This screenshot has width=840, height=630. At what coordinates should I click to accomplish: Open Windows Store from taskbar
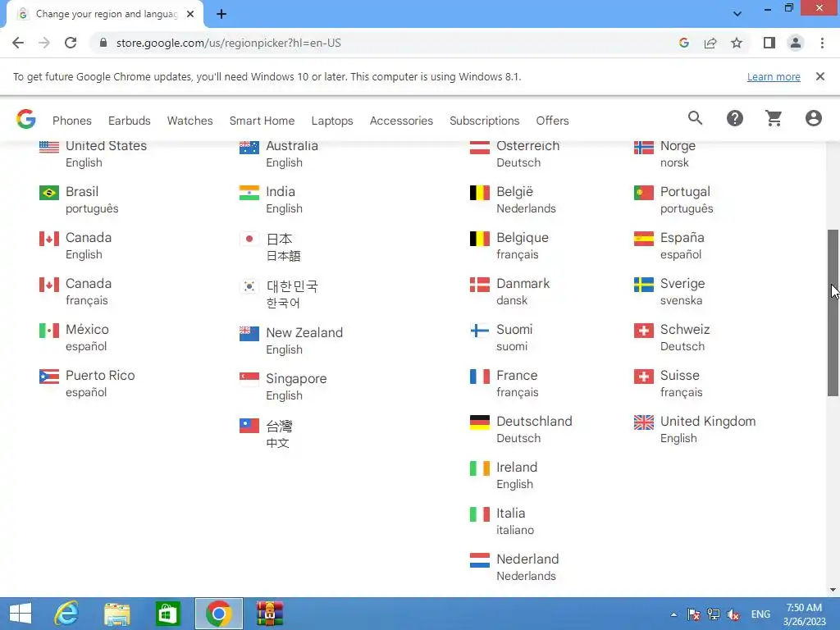(x=167, y=614)
